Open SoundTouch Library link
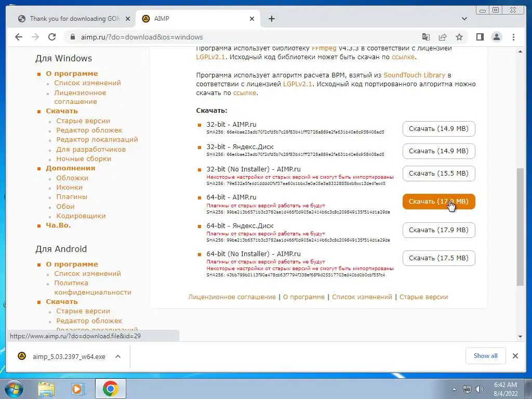 pyautogui.click(x=414, y=75)
